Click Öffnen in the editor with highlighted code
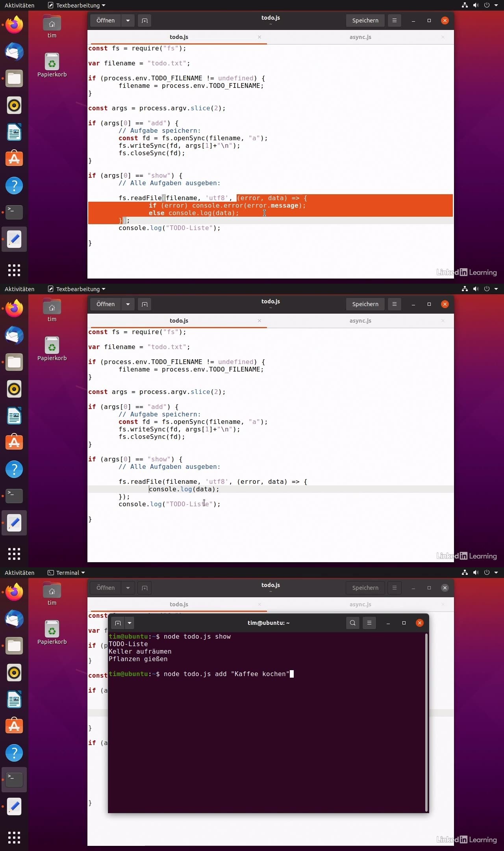This screenshot has width=504, height=851. point(106,20)
